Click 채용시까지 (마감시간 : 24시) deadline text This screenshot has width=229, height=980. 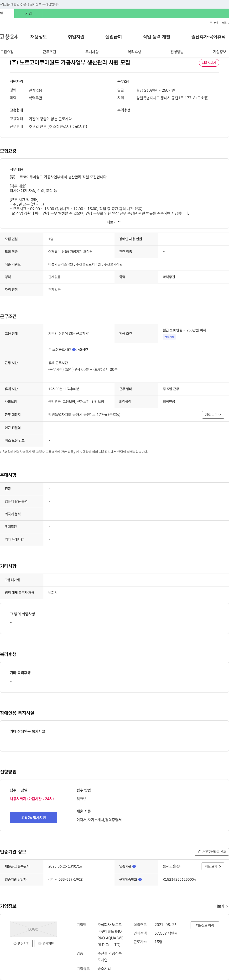click(x=32, y=799)
